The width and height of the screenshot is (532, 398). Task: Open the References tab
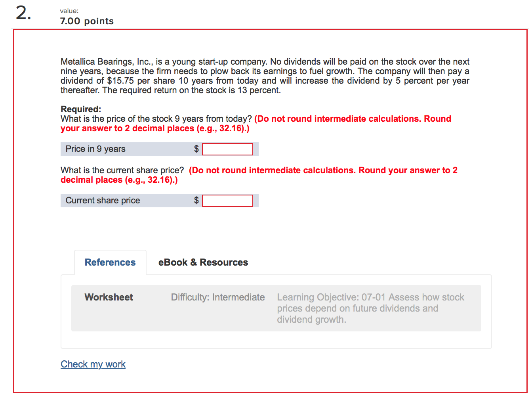click(x=110, y=262)
